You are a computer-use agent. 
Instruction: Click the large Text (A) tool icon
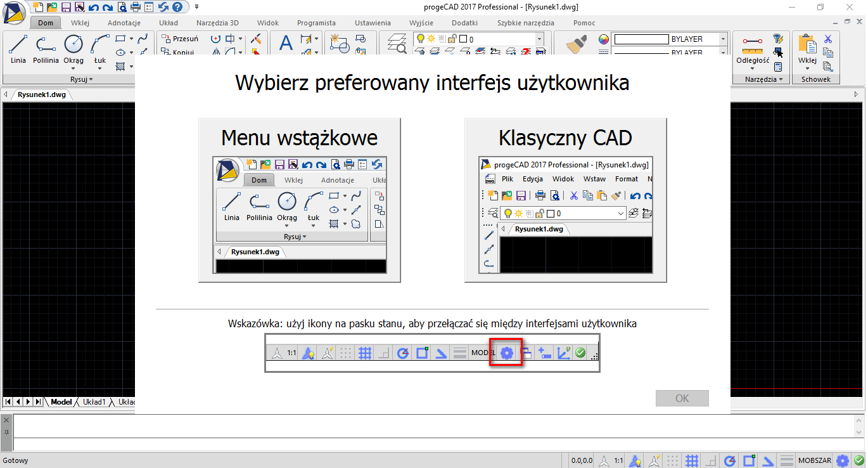(x=286, y=43)
